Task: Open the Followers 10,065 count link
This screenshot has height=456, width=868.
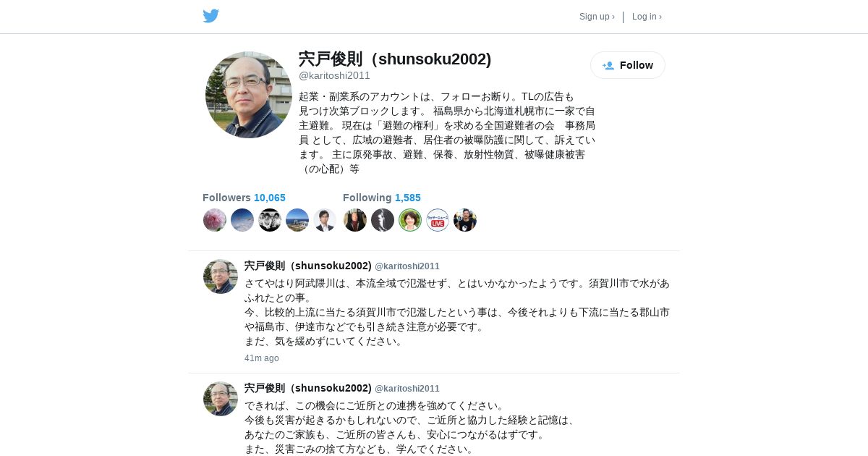Action: pos(244,198)
